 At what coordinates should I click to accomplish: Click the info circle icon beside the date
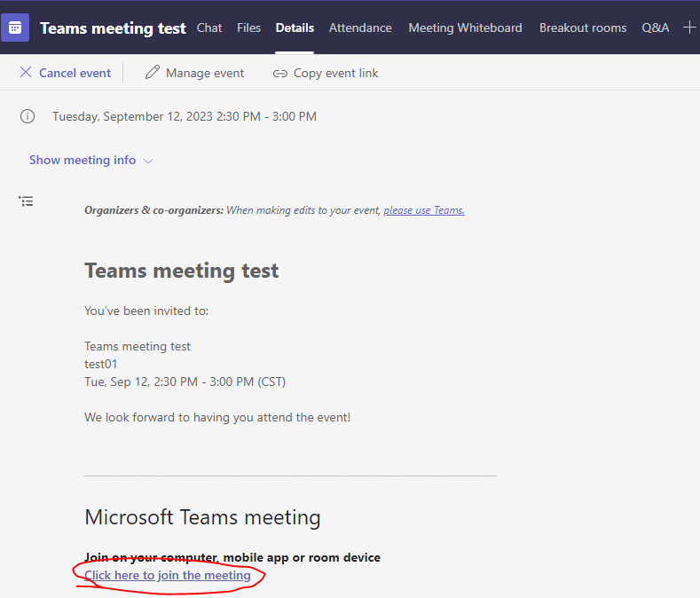[28, 116]
